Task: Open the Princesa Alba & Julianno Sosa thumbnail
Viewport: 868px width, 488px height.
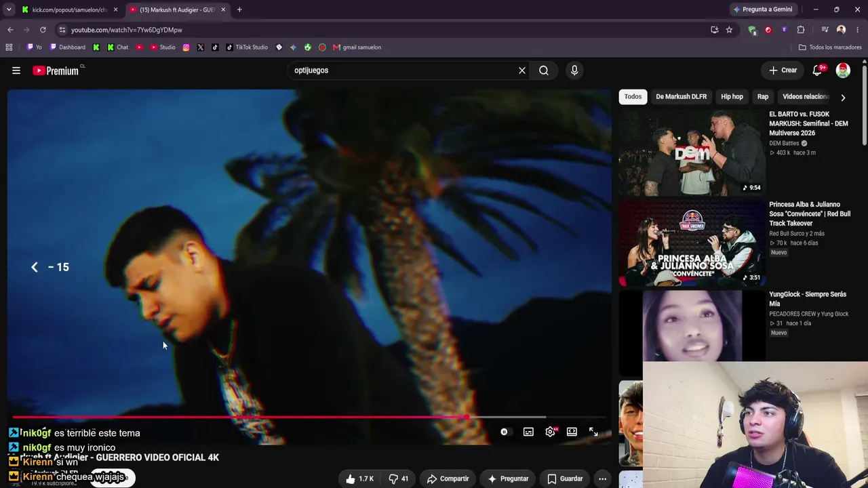Action: click(692, 243)
